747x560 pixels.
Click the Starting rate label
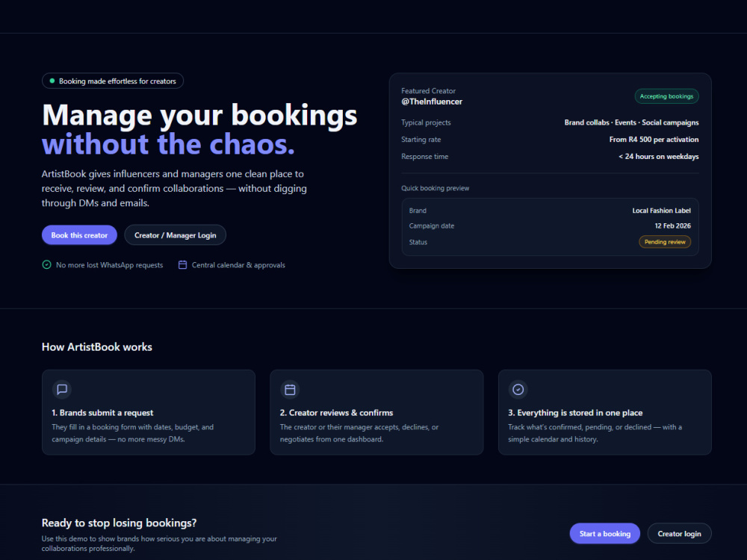[421, 140]
